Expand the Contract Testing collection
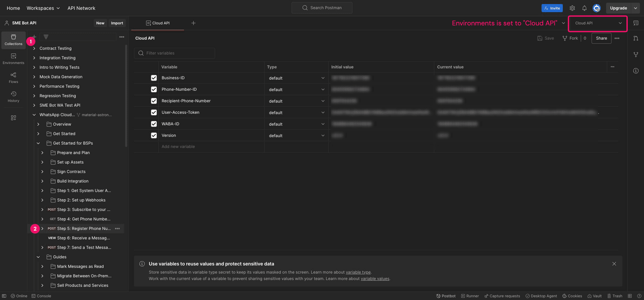This screenshot has height=300, width=644. [34, 48]
